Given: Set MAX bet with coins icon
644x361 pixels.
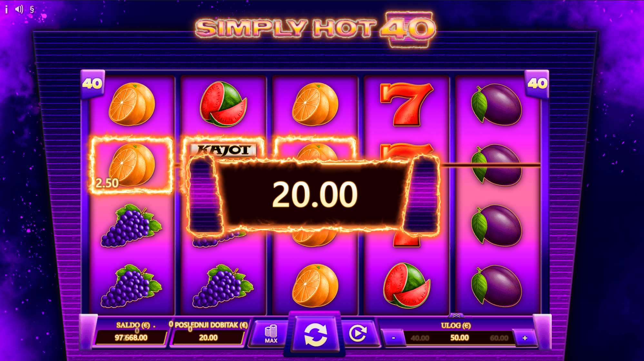Looking at the screenshot, I should point(271,334).
